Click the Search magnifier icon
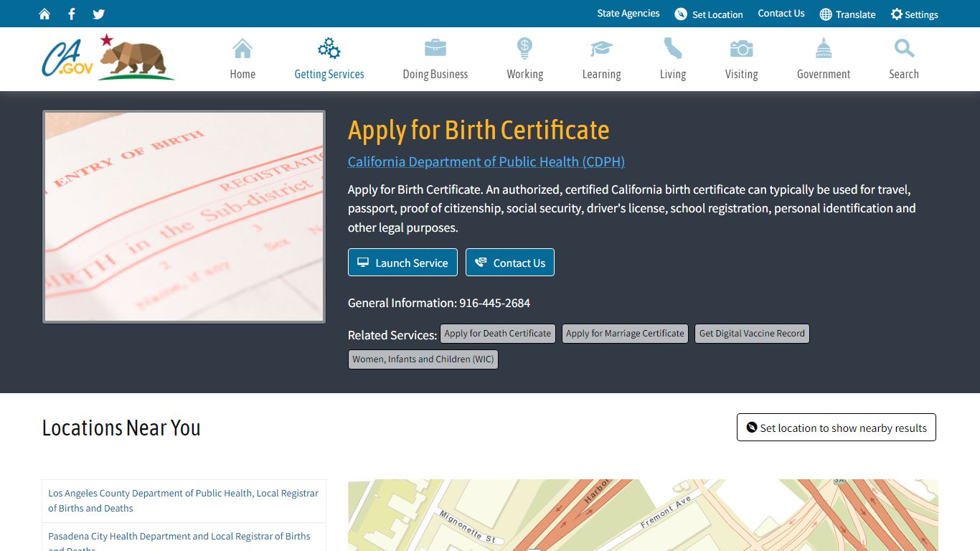 point(904,49)
